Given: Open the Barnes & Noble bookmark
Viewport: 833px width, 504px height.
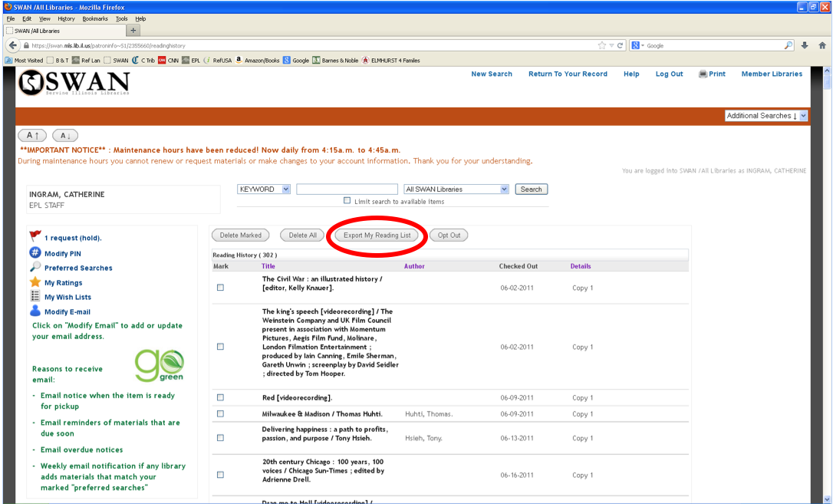Looking at the screenshot, I should pos(335,61).
